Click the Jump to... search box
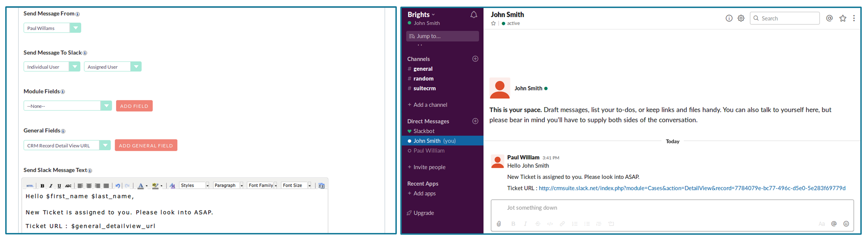Screen dimensions: 868x241 [x=442, y=36]
